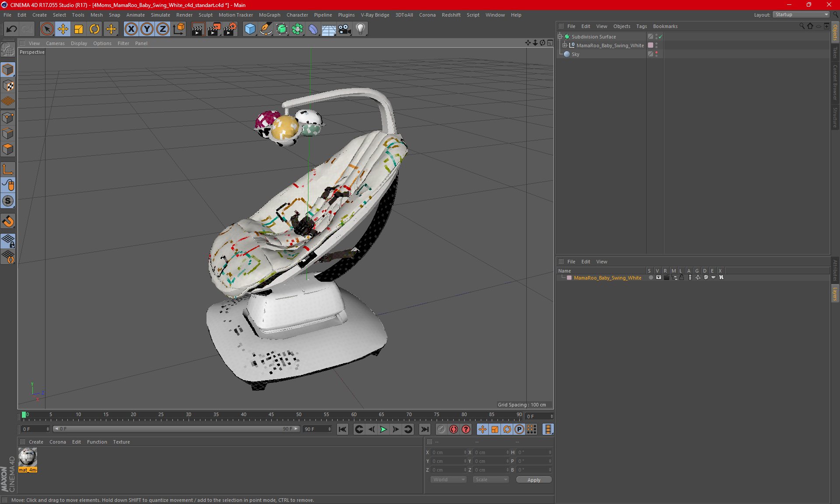Collapse the Subdivision Surface tree item

point(560,37)
